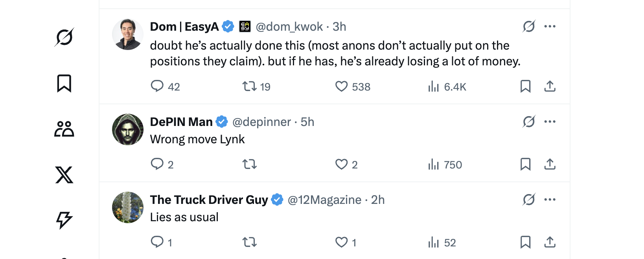Open more options on Truck Driver Guy's tweet
The image size is (644, 259).
(550, 200)
